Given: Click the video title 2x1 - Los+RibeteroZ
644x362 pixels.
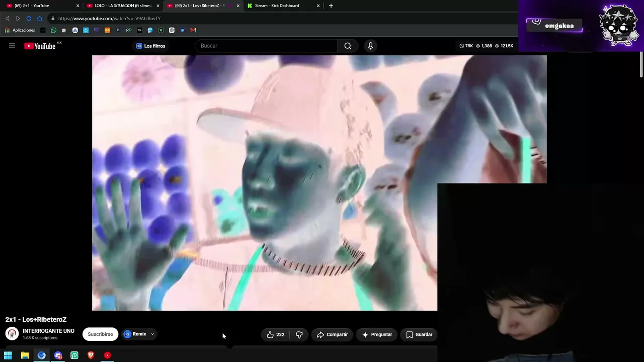Looking at the screenshot, I should tap(36, 319).
